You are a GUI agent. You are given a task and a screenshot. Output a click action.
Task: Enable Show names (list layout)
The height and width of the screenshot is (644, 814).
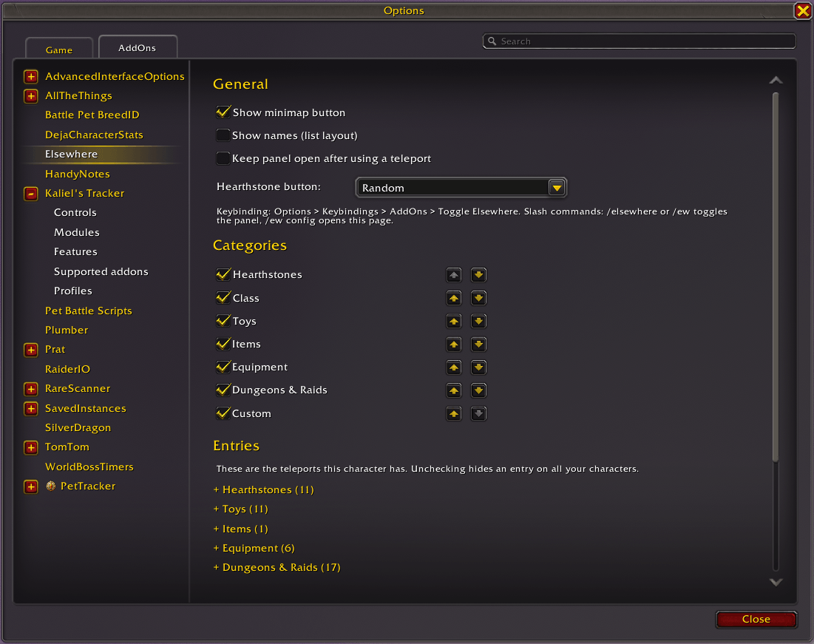pyautogui.click(x=223, y=135)
